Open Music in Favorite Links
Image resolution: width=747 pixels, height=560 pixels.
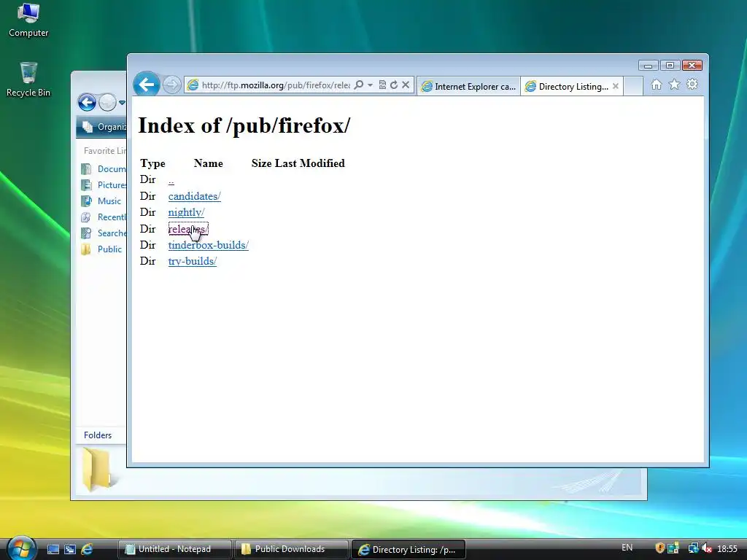point(101,201)
